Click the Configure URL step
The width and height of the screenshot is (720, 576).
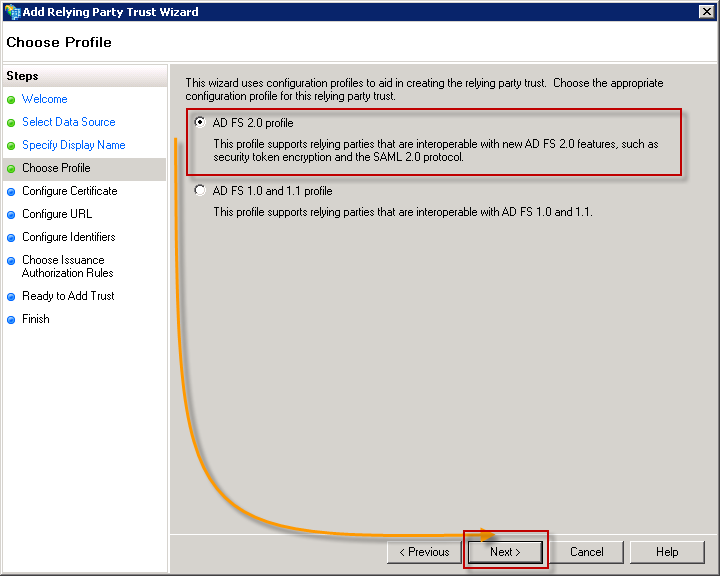pos(57,214)
